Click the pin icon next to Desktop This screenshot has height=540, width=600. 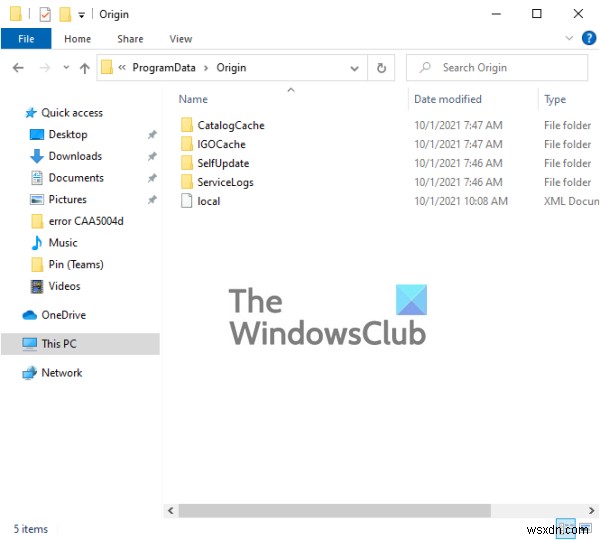pyautogui.click(x=152, y=135)
